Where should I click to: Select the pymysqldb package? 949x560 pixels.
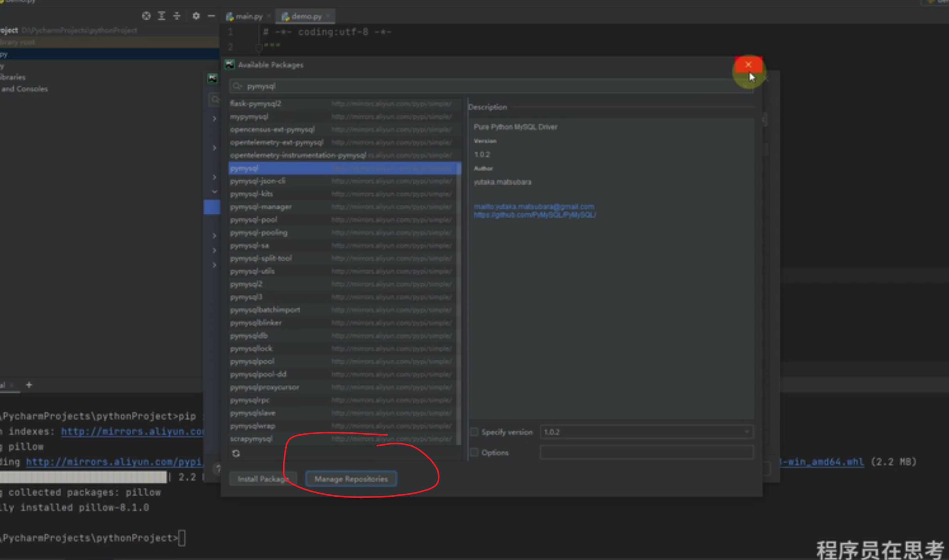point(342,335)
